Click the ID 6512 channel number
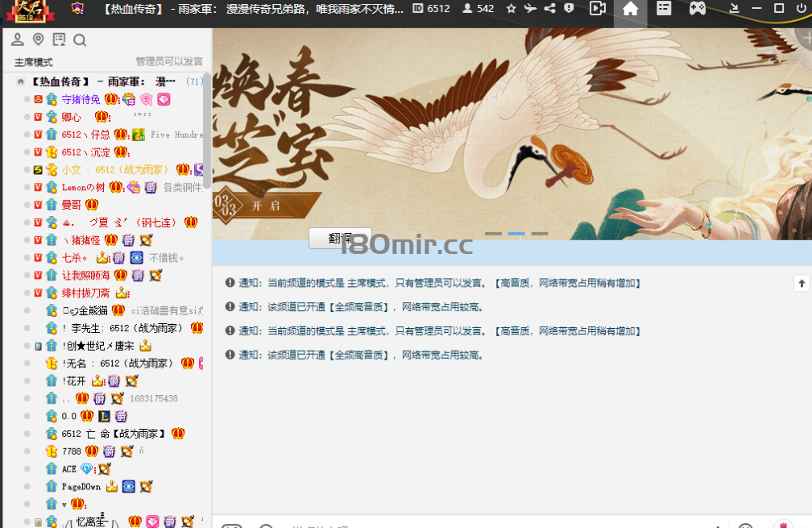The height and width of the screenshot is (528, 812). 432,9
